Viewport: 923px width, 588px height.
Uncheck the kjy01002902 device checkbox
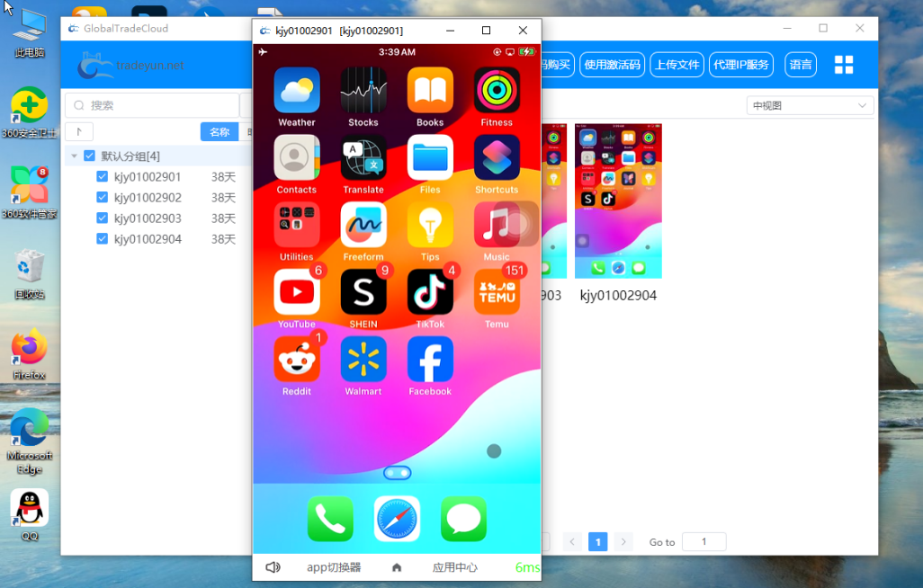[103, 198]
